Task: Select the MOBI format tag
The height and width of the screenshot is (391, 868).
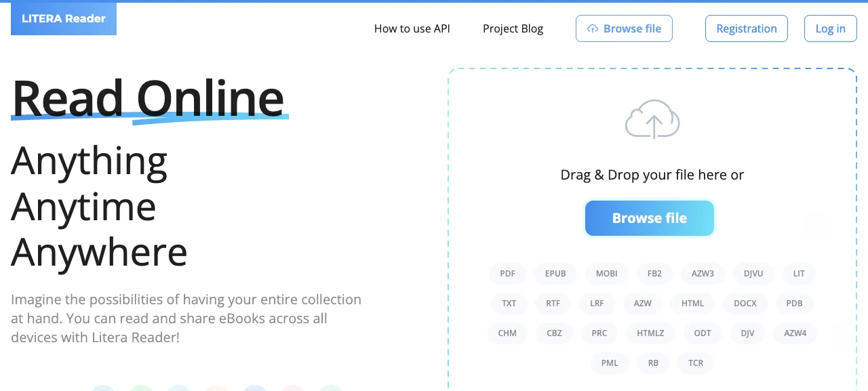Action: [x=607, y=274]
